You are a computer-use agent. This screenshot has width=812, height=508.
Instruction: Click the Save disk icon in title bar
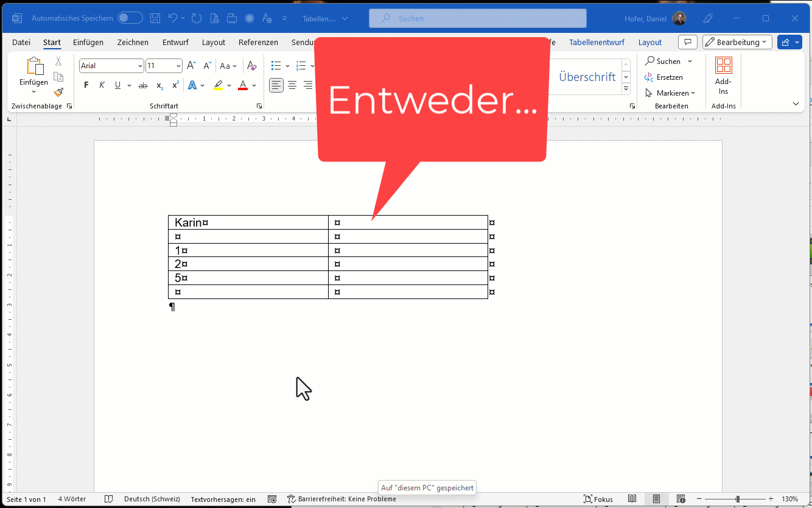click(x=155, y=18)
